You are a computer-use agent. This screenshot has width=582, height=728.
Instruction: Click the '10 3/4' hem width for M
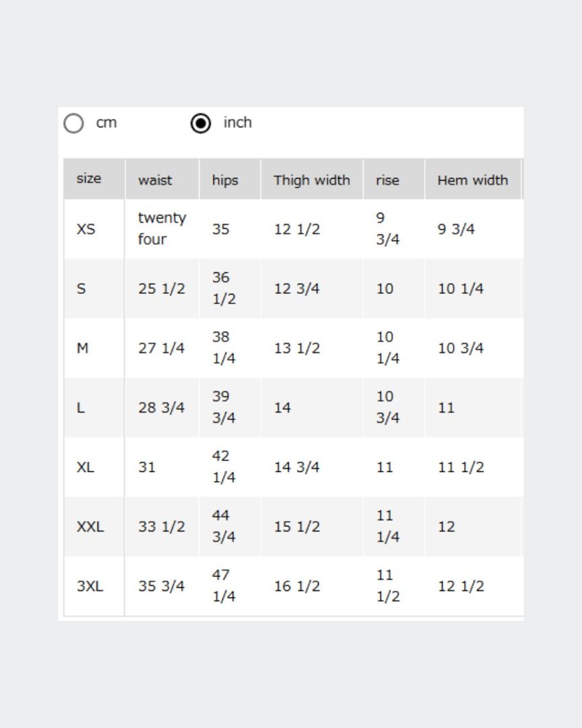coord(461,348)
